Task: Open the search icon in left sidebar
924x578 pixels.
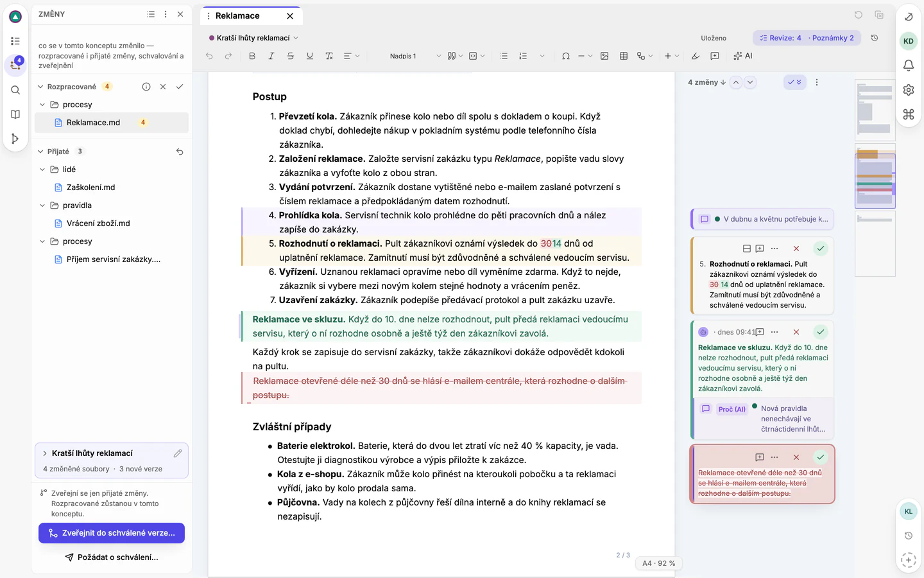Action: tap(15, 90)
